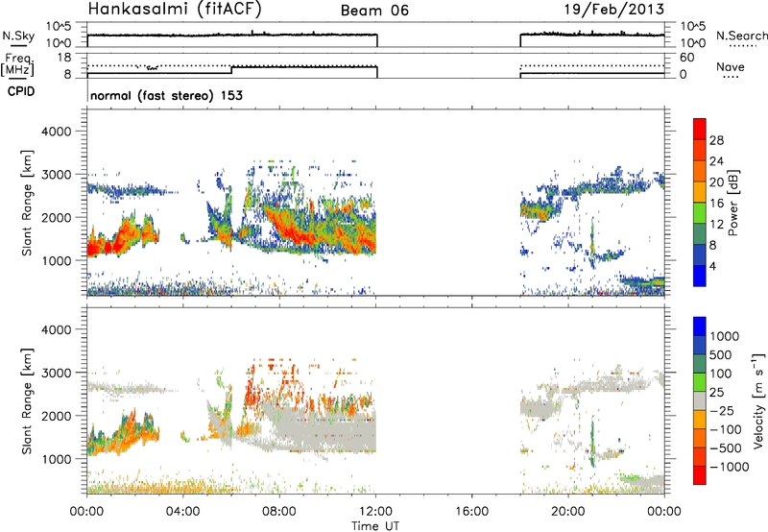Click the 24 label on power colorbar
Viewport: 768px width, 532px height.
[716, 161]
